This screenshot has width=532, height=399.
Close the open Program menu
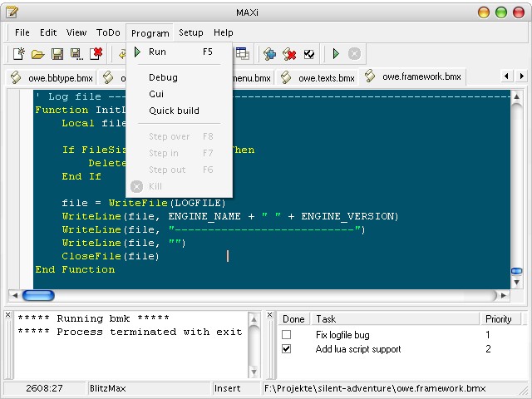click(150, 33)
